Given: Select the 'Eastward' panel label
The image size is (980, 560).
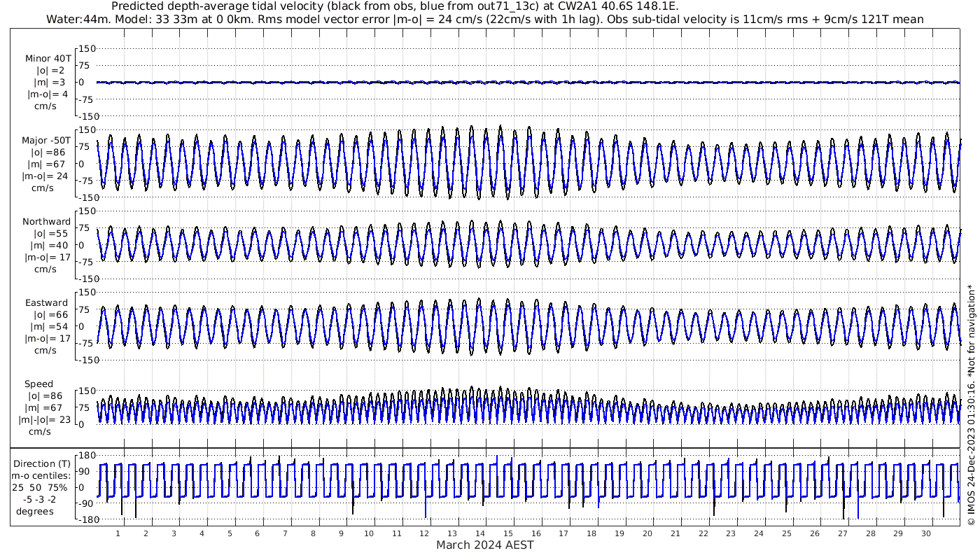Looking at the screenshot, I should point(48,302).
